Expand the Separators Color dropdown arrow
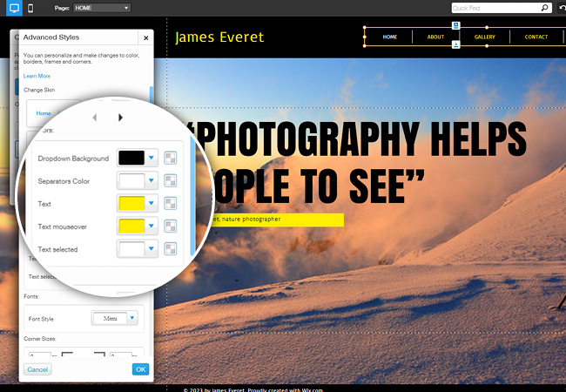This screenshot has width=566, height=392. click(152, 180)
